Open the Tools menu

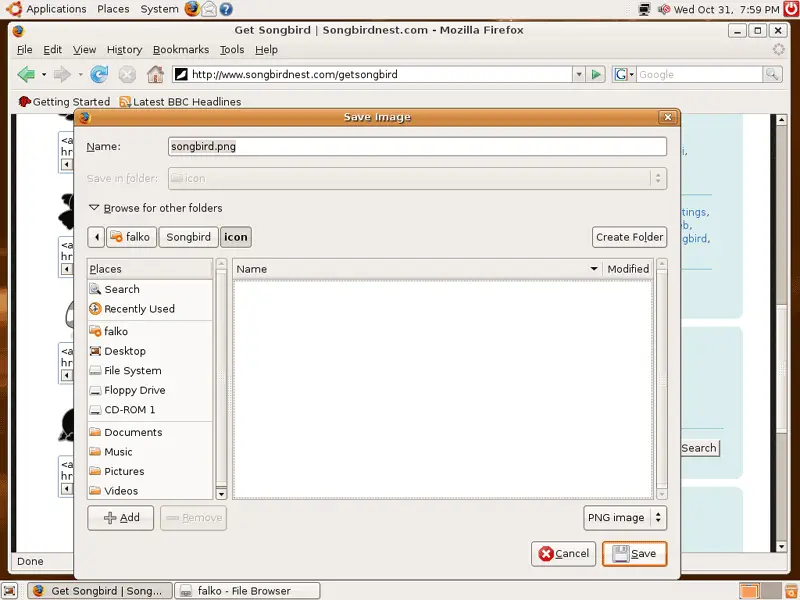coord(232,49)
